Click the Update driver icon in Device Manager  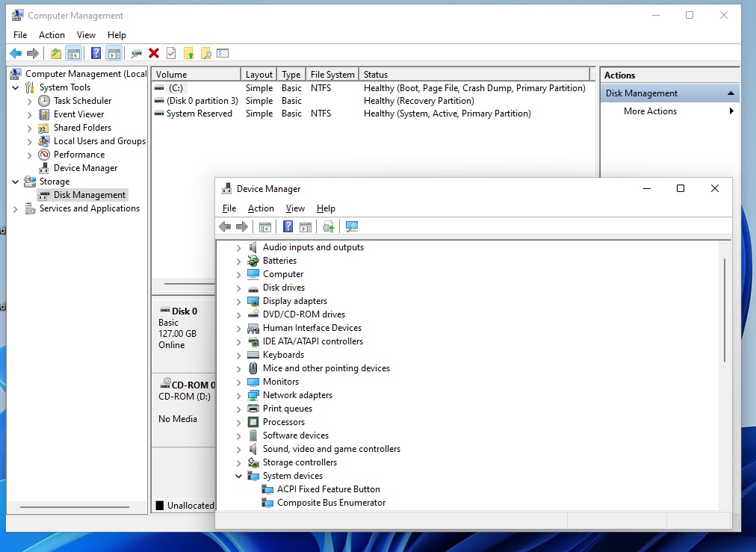[329, 226]
